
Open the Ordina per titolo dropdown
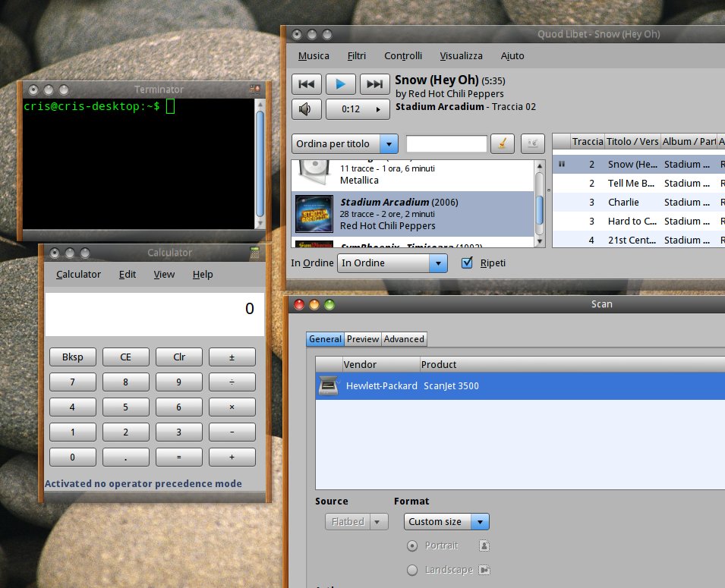[x=345, y=143]
